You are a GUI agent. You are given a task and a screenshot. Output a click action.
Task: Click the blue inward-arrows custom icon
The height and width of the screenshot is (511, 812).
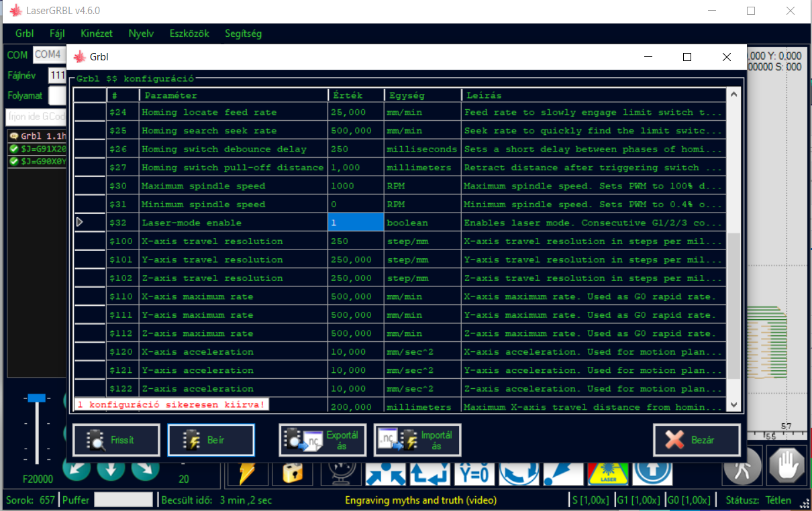(385, 473)
